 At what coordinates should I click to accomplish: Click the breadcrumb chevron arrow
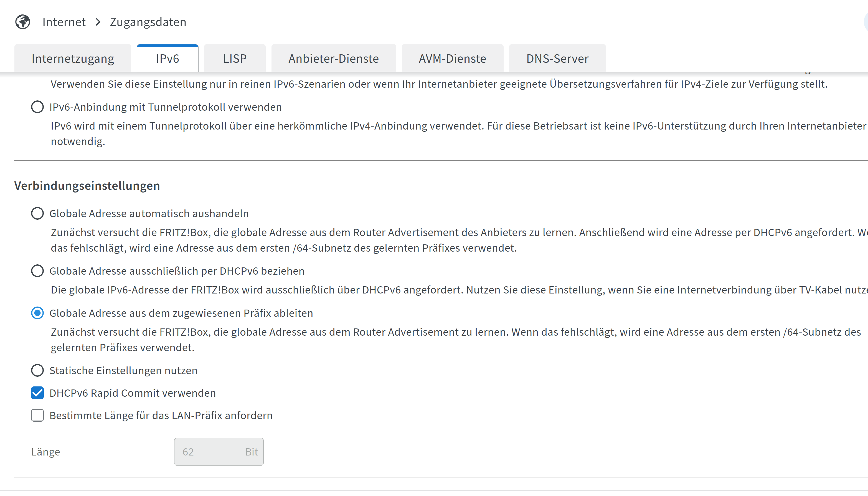click(x=98, y=22)
